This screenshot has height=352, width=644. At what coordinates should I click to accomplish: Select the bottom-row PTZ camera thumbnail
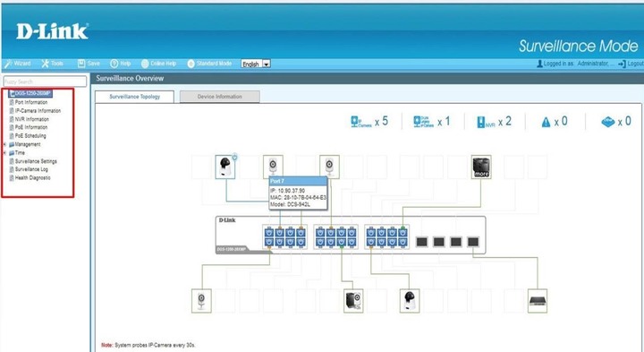(x=410, y=301)
